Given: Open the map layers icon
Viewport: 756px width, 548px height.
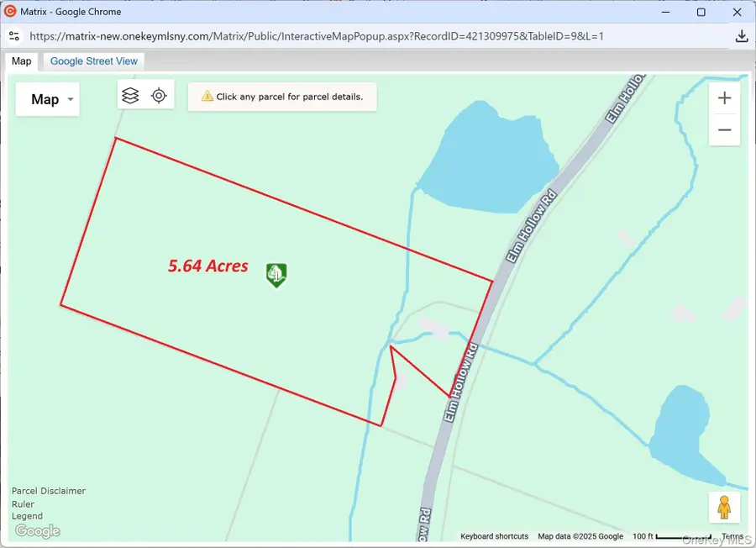Looking at the screenshot, I should 130,96.
